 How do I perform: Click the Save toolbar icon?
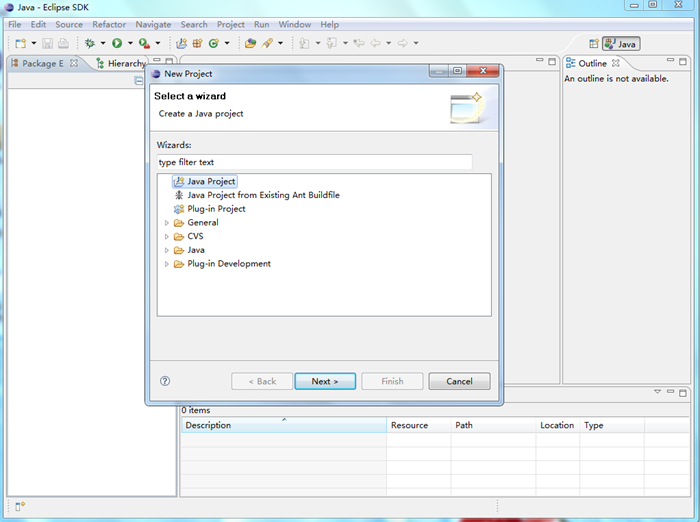[x=47, y=43]
